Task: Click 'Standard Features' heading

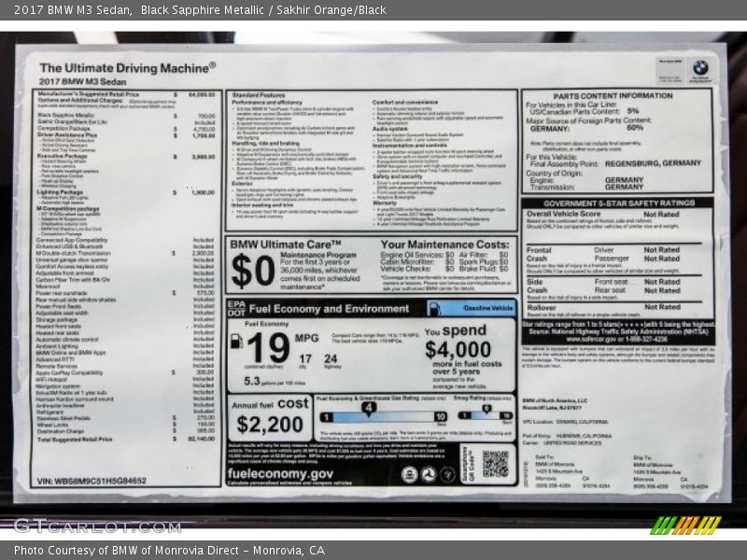Action: pyautogui.click(x=259, y=95)
